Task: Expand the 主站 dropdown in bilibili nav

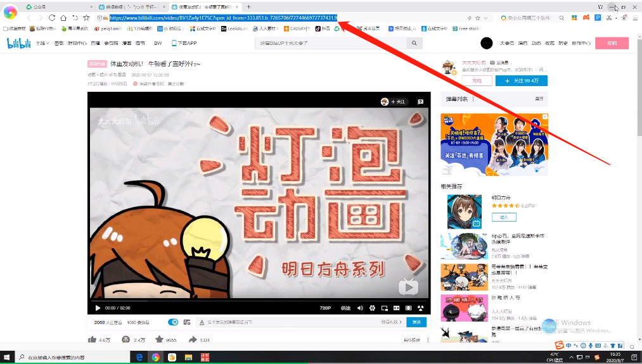Action: [x=42, y=43]
